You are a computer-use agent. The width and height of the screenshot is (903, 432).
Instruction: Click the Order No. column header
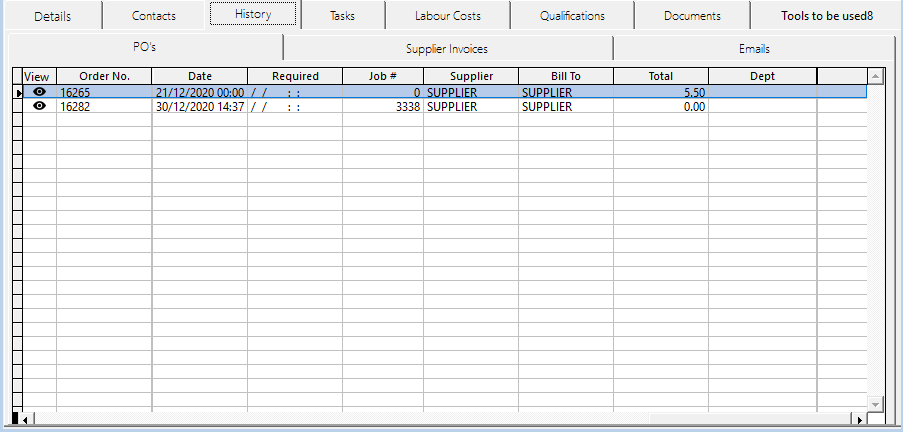click(x=104, y=76)
